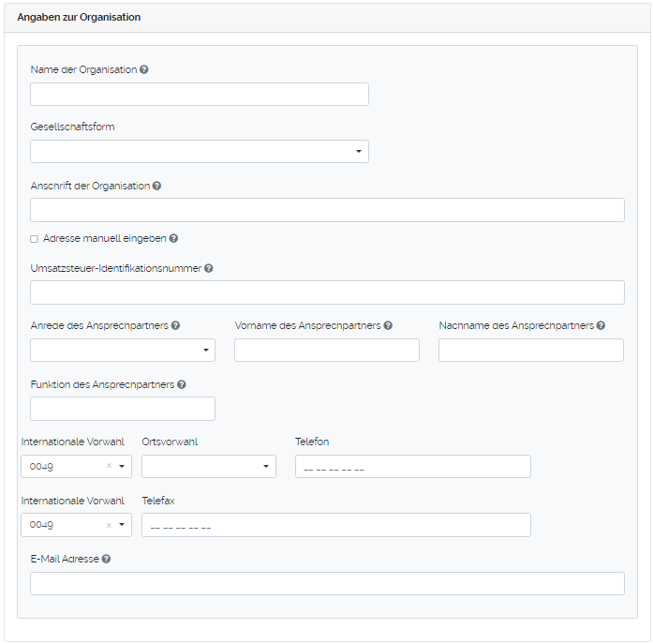
Task: Click the E-Mail Adresse text field
Action: 327,583
